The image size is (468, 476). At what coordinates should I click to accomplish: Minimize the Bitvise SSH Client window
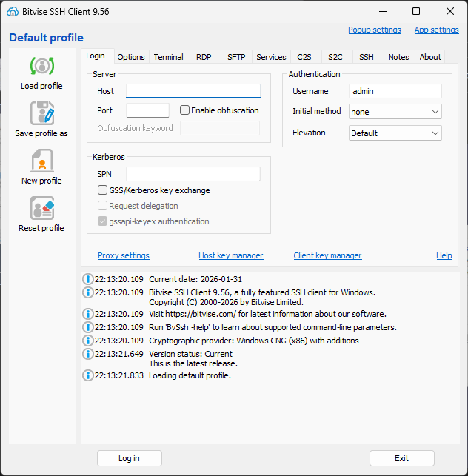click(383, 12)
